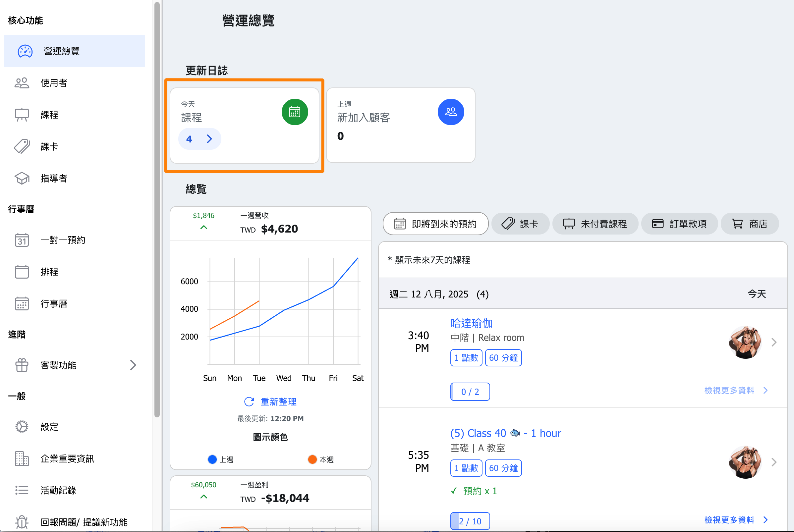794x532 pixels.
Task: Expand the 哈達瑜伽 class row chevron
Action: [774, 342]
